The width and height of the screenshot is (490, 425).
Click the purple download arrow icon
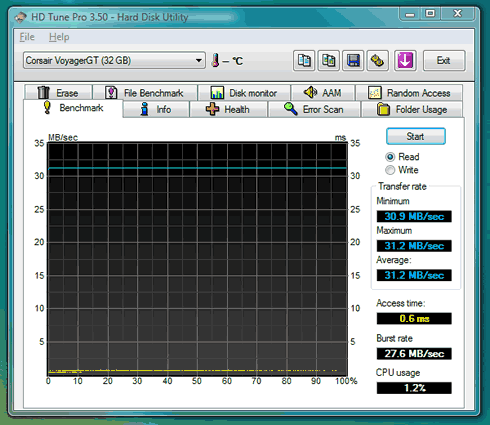pos(405,61)
